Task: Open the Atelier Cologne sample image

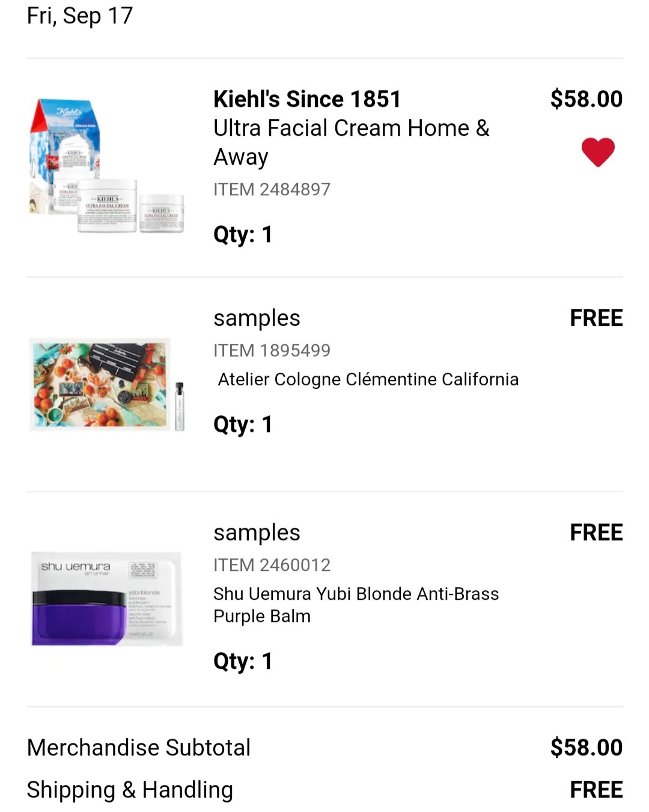Action: pos(106,385)
